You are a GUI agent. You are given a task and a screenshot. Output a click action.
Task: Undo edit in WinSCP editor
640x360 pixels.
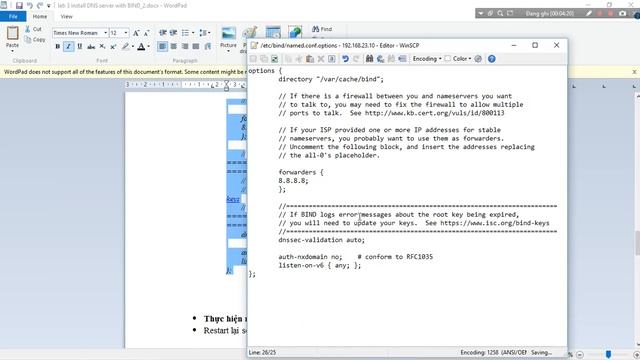[345, 59]
